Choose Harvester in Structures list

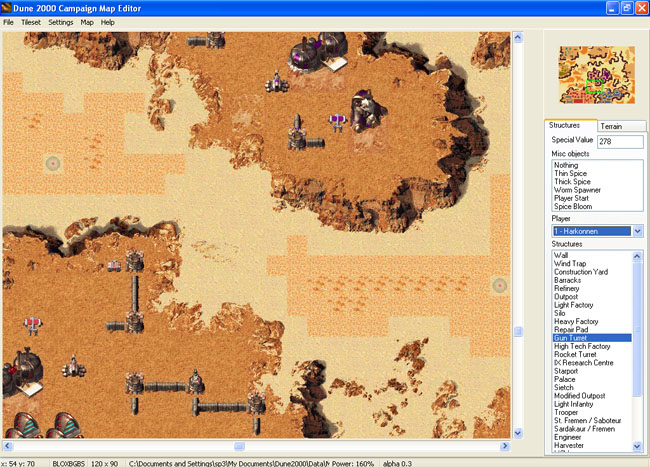tap(569, 446)
